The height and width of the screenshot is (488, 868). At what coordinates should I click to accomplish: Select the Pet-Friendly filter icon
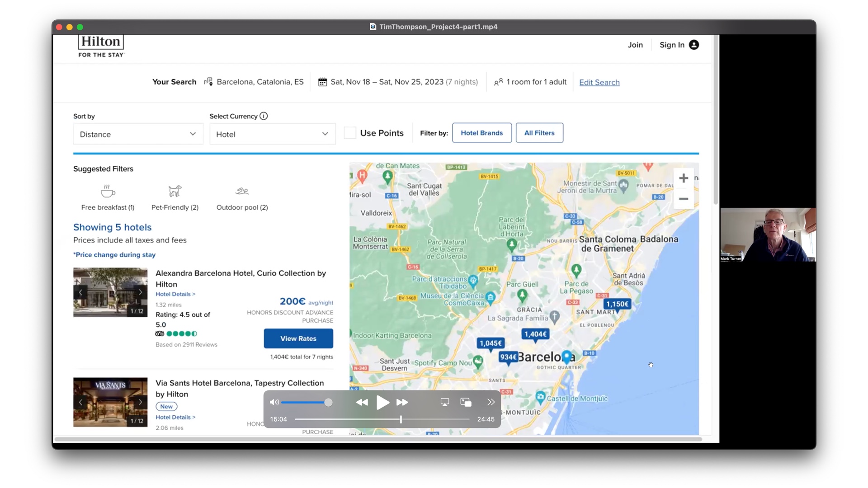click(175, 192)
